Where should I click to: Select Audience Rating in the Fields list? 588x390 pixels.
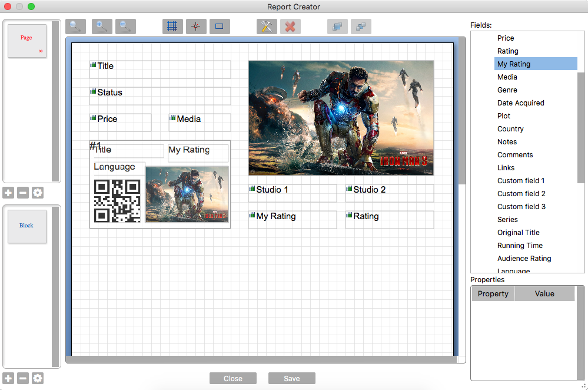pos(524,258)
